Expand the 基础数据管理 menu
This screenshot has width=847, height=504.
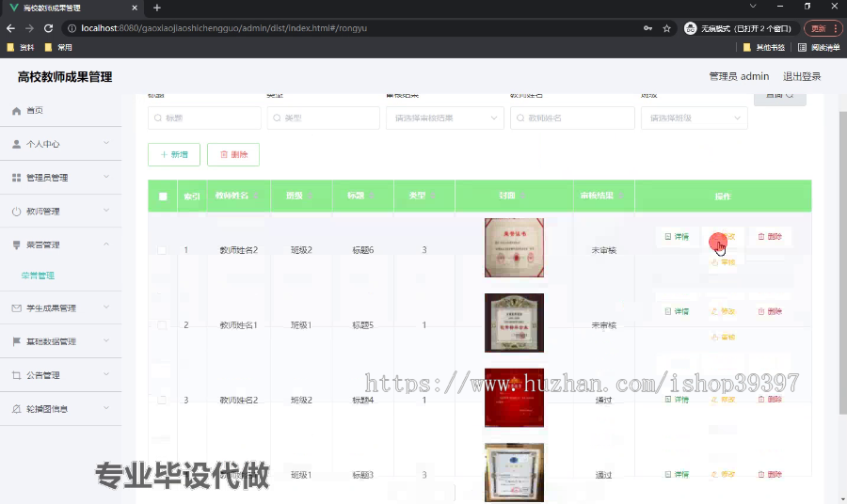[60, 341]
